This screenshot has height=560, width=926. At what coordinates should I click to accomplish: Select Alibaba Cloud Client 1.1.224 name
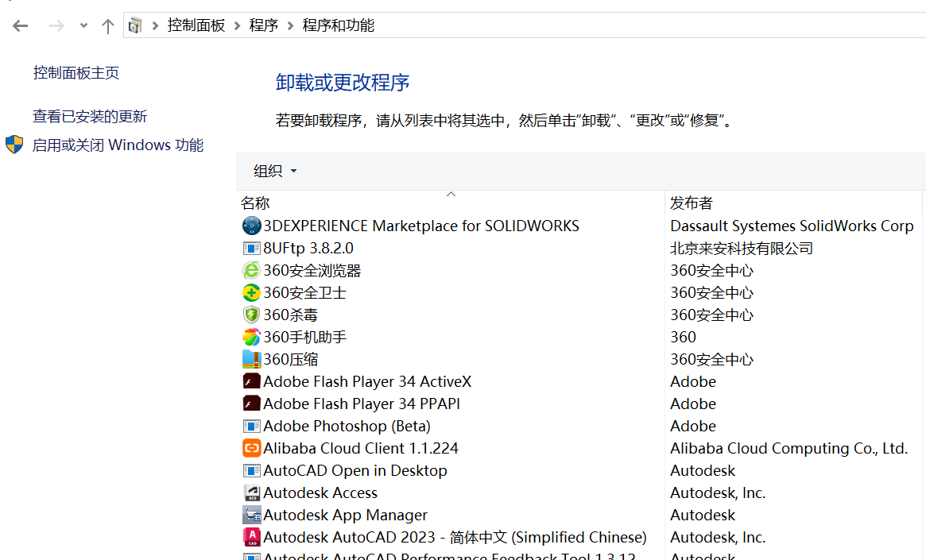point(361,448)
